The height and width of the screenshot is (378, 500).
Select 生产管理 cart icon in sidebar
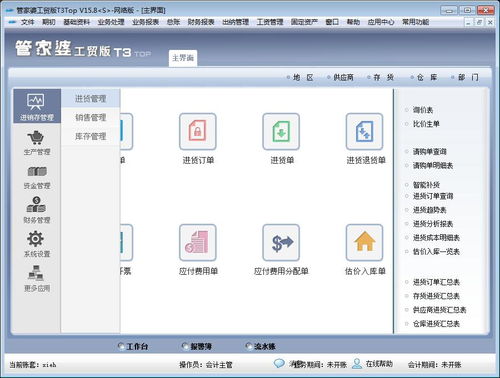[36, 138]
